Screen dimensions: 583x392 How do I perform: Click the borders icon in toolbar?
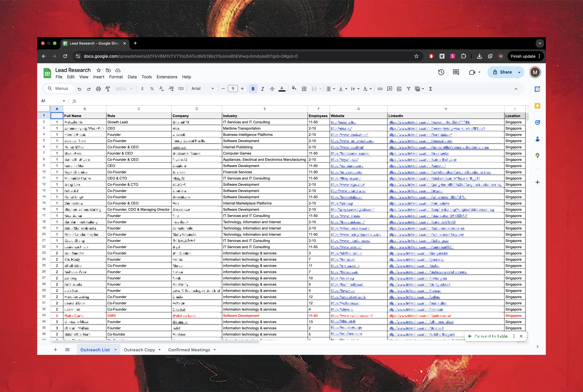pyautogui.click(x=304, y=89)
